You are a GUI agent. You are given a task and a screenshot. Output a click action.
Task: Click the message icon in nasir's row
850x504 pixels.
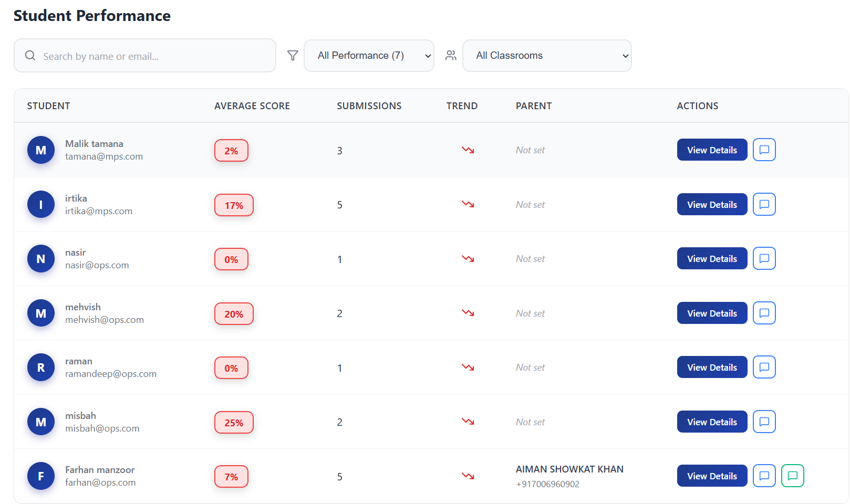point(764,258)
